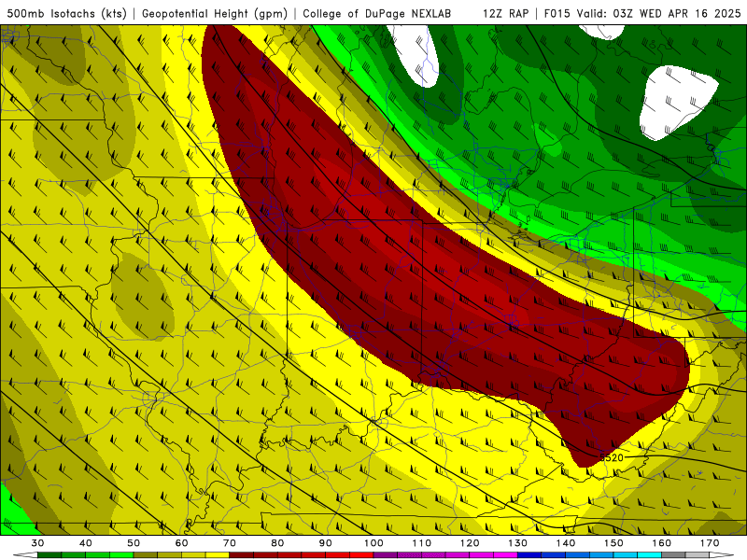Screen dimensions: 747x560
Task: Click the legend value '140'
Action: pyautogui.click(x=566, y=543)
